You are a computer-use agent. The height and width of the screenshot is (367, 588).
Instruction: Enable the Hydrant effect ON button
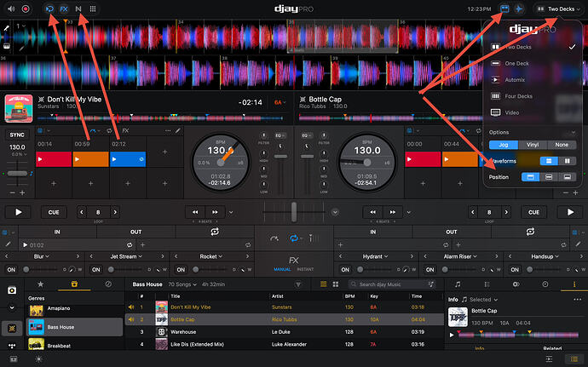[x=345, y=270]
